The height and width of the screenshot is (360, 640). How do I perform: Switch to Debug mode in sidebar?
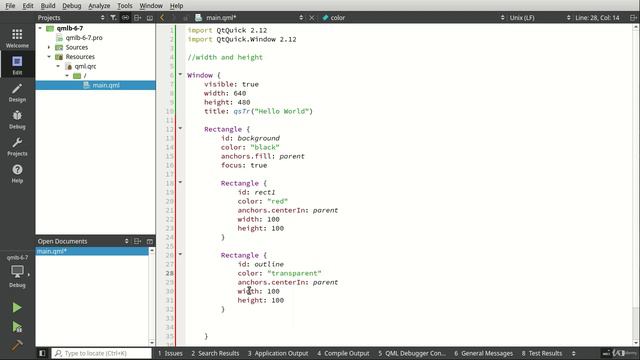pyautogui.click(x=17, y=119)
